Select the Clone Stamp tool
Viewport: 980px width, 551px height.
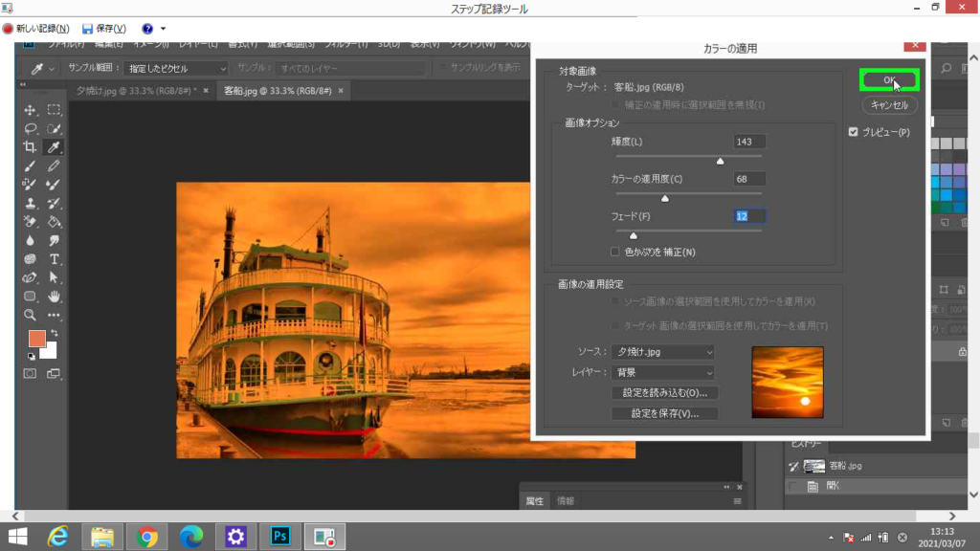[30, 203]
